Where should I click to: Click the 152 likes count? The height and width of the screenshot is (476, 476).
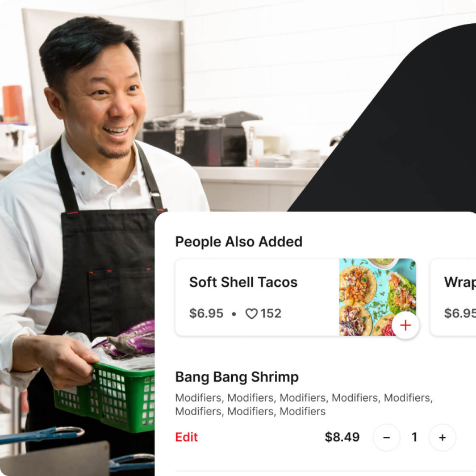click(x=271, y=314)
